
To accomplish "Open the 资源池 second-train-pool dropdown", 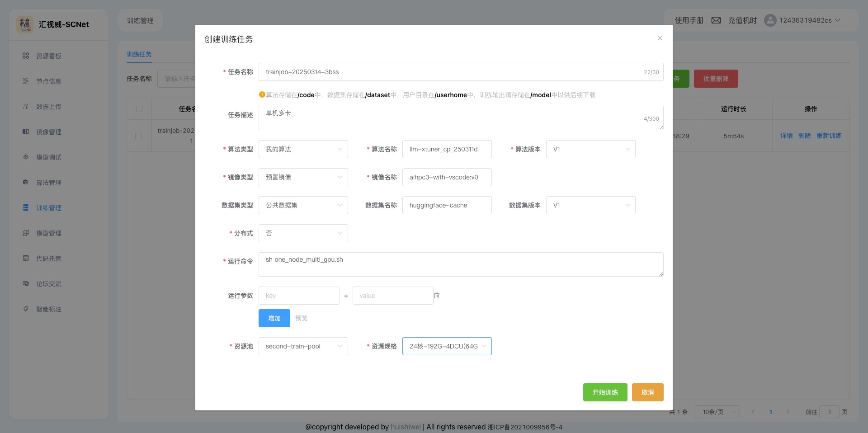I will 303,346.
